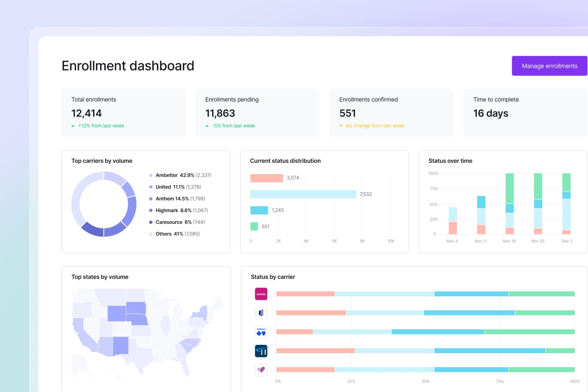Image resolution: width=588 pixels, height=392 pixels.
Task: Click the green arrow beside -5% from last week
Action: (207, 126)
